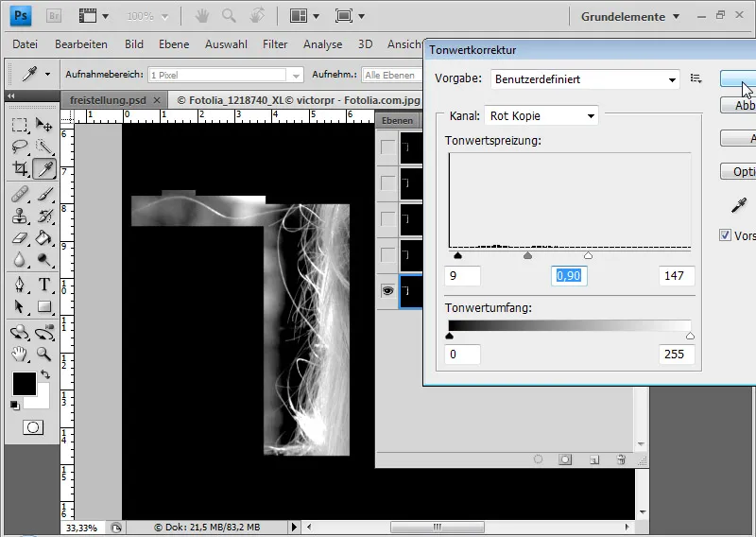Select the Move tool in the toolbox
The image size is (756, 537).
coord(44,125)
